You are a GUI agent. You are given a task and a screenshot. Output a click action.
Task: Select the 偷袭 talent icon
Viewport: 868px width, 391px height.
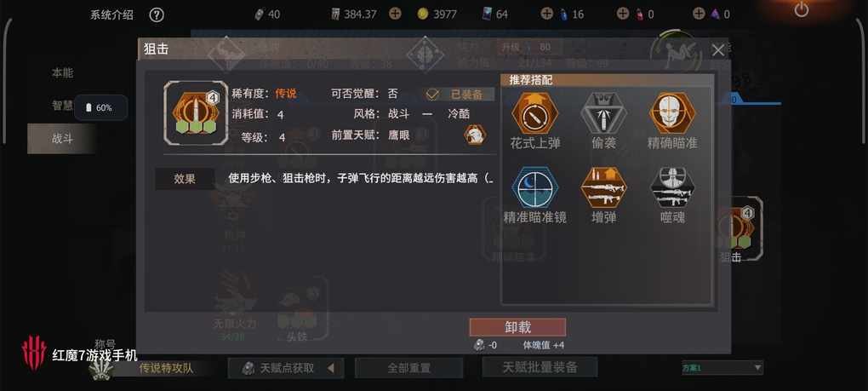(603, 113)
